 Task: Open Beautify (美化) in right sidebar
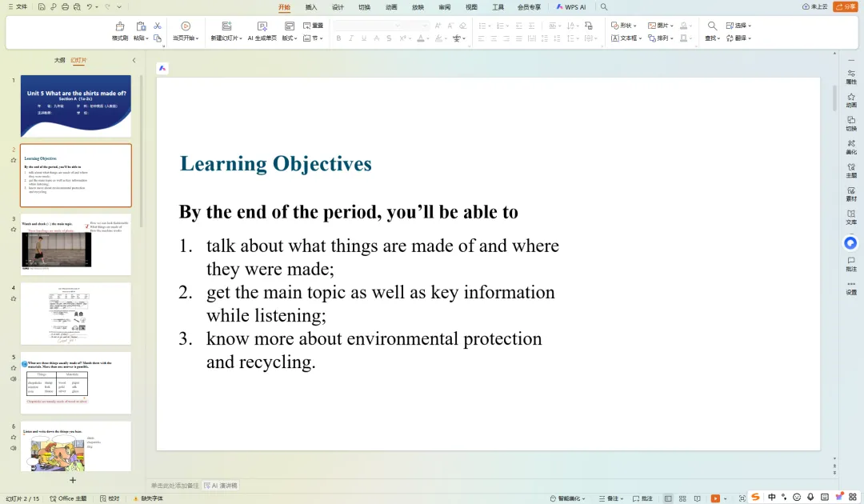click(851, 147)
